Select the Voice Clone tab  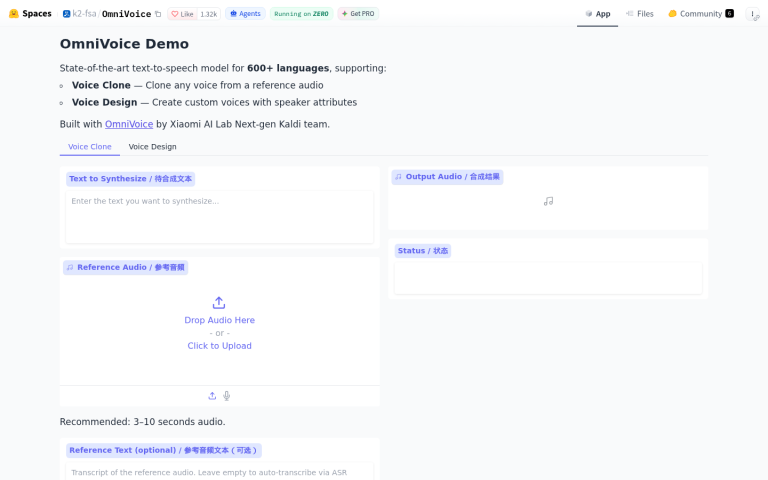[x=90, y=146]
